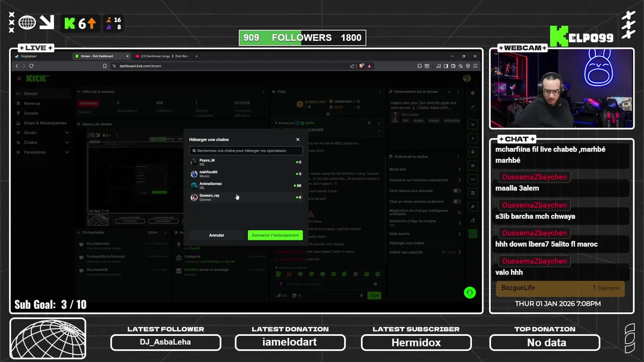
Task: Toggle Chat réservé aux abonnés switch
Action: [457, 191]
